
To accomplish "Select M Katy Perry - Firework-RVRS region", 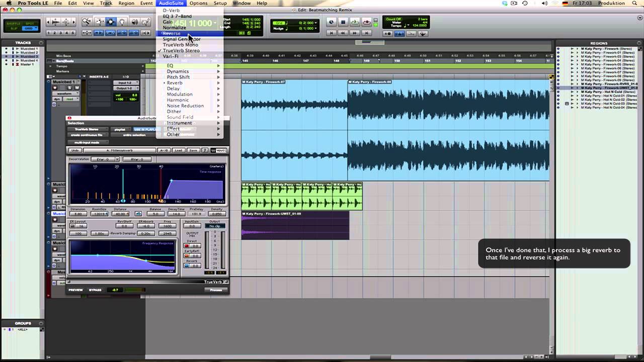I will [x=609, y=84].
